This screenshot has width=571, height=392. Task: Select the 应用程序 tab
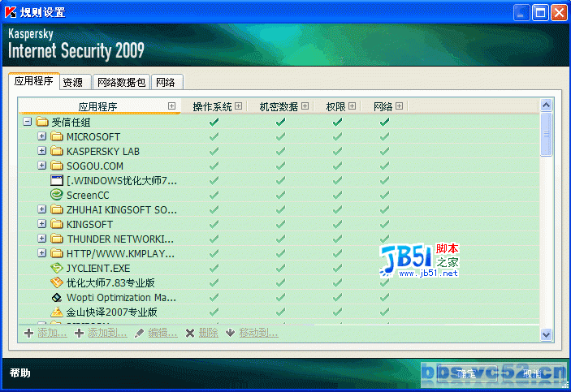(34, 81)
